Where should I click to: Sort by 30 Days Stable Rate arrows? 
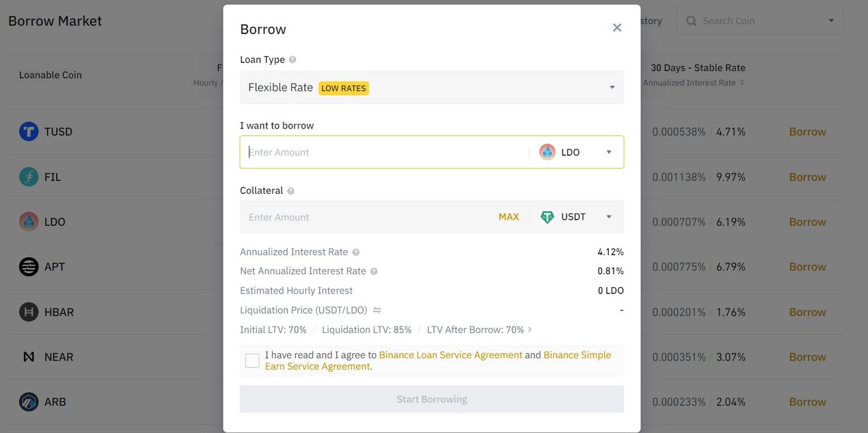(x=742, y=83)
